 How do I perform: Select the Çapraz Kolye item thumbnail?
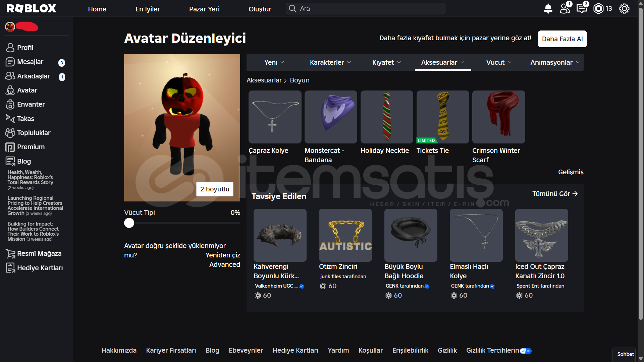(x=275, y=117)
